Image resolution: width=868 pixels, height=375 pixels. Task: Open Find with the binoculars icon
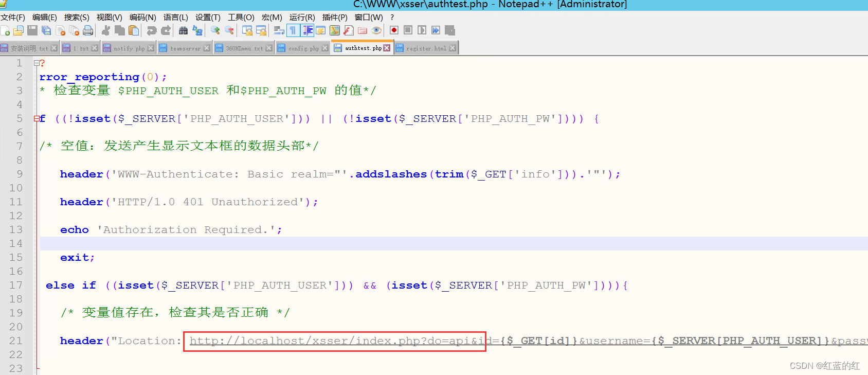pyautogui.click(x=184, y=31)
